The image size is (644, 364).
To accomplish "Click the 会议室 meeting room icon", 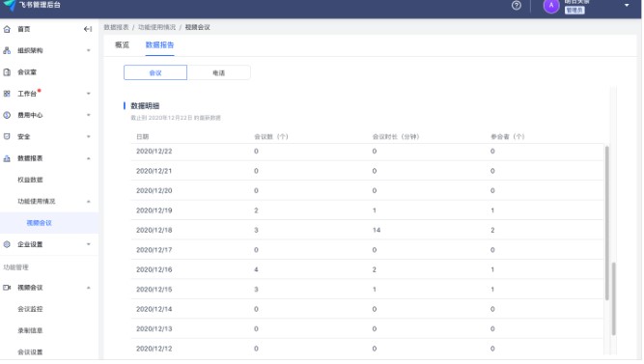I will click(7, 72).
